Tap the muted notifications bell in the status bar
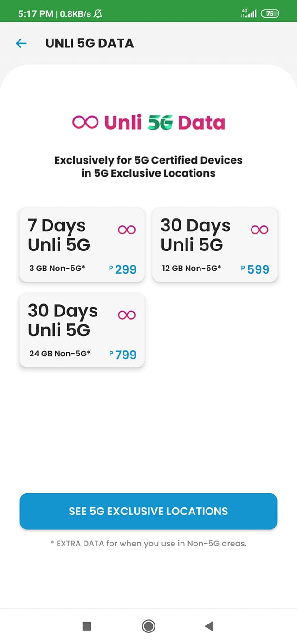Viewport: 297px width, 644px height. coord(98,13)
